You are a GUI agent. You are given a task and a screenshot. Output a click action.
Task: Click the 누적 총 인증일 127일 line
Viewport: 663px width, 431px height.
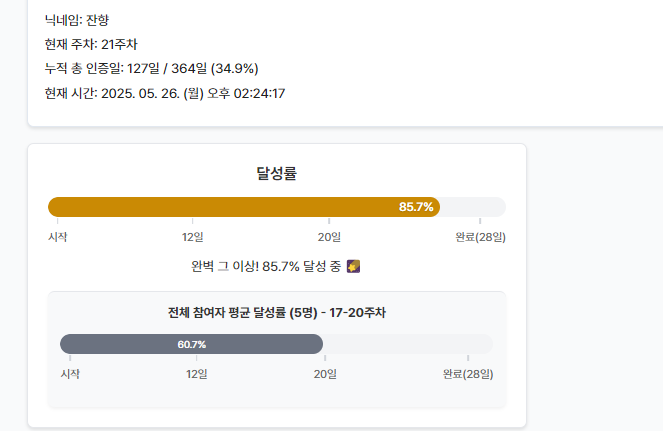(x=151, y=69)
